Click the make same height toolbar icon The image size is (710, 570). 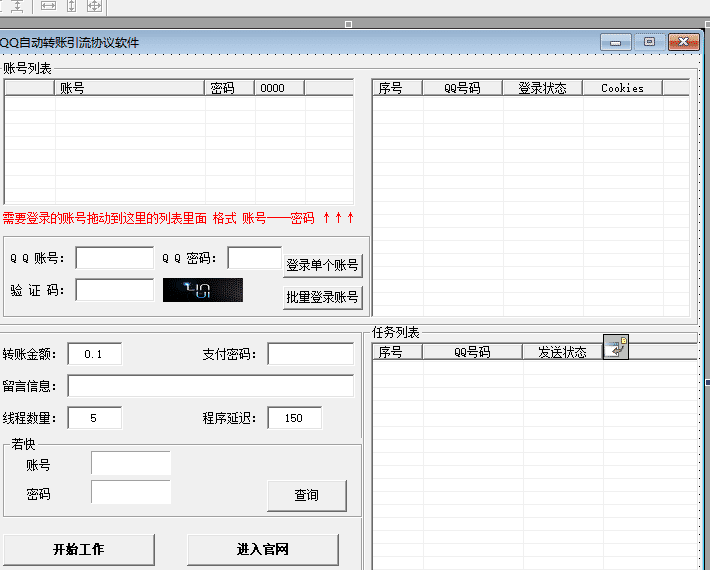pos(72,6)
